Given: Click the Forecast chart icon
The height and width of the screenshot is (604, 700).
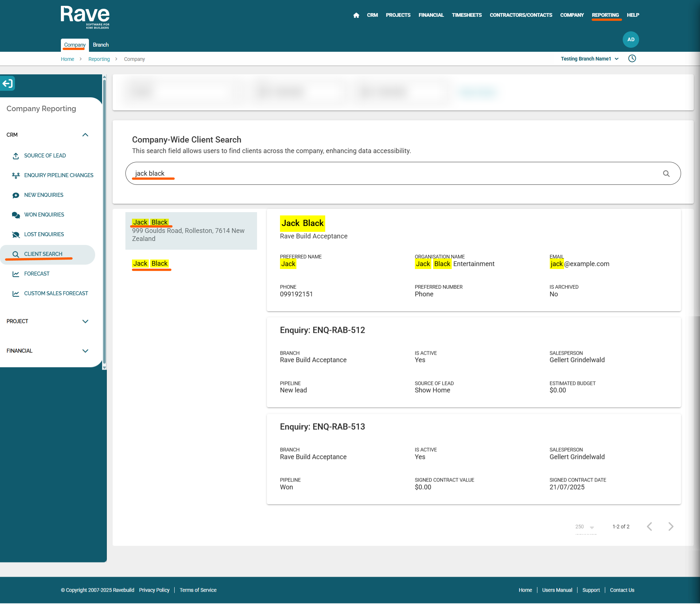Looking at the screenshot, I should pos(16,274).
